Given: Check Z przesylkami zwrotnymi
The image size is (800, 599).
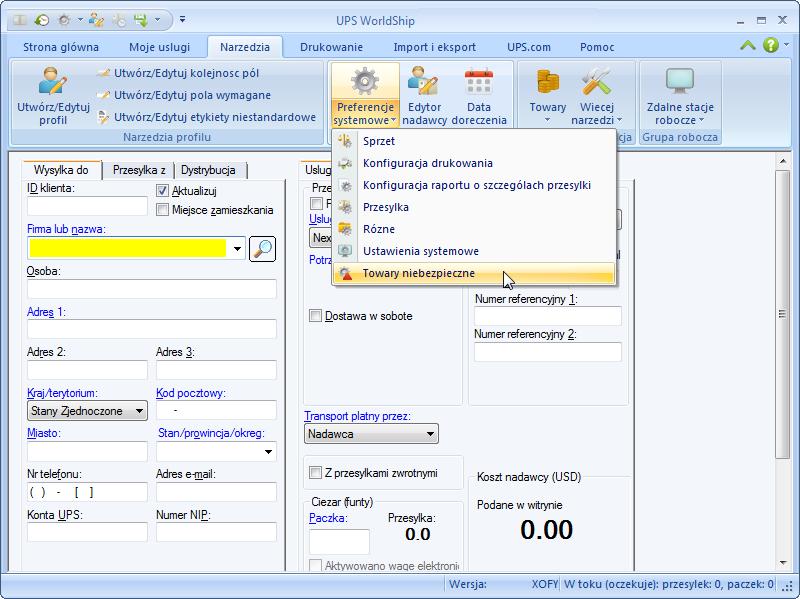Looking at the screenshot, I should (x=316, y=473).
